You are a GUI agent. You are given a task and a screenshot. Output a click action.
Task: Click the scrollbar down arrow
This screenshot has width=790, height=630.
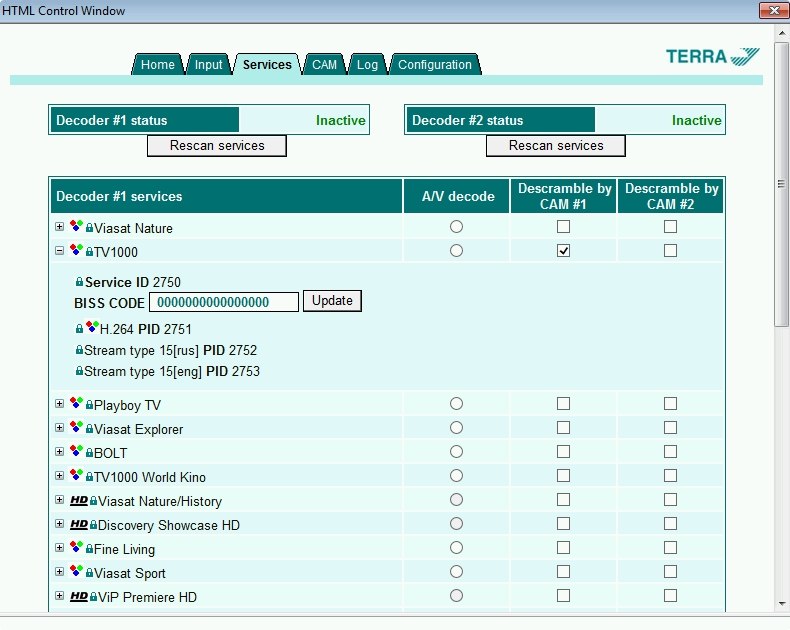click(782, 603)
